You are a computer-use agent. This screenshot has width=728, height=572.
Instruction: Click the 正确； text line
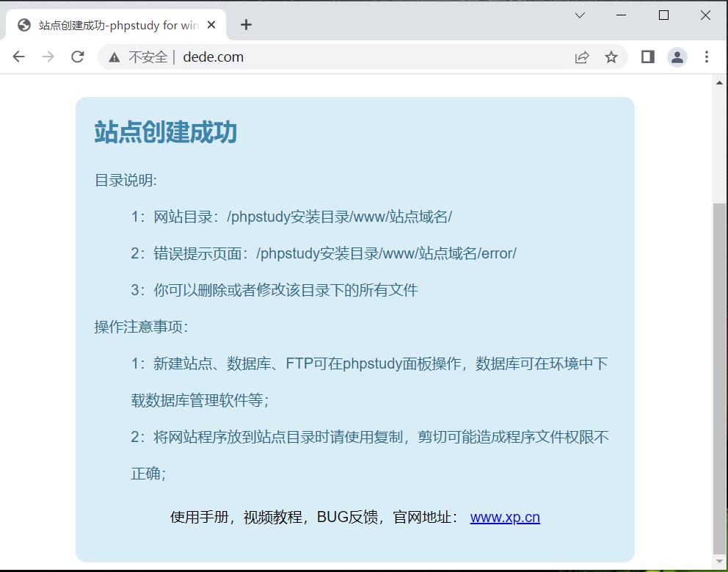click(148, 474)
